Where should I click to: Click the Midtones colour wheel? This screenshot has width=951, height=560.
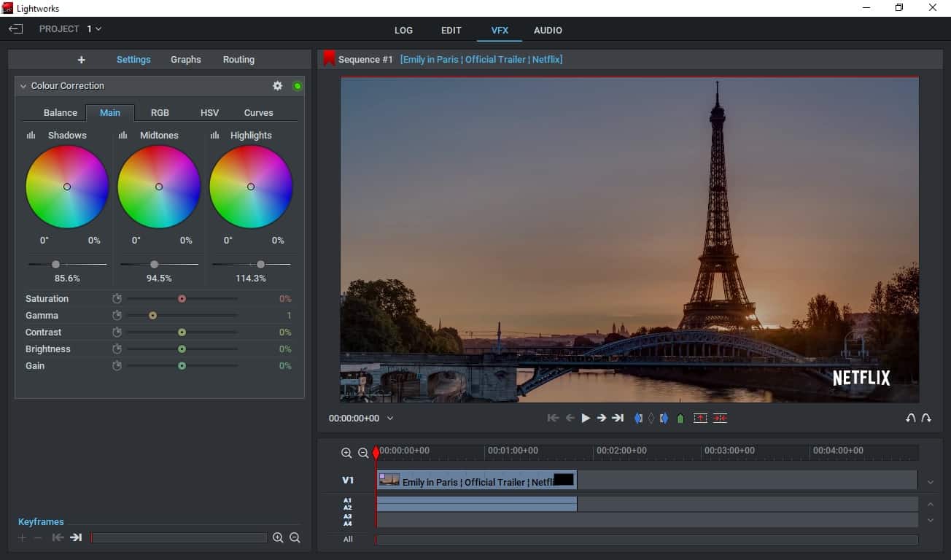[x=159, y=187]
